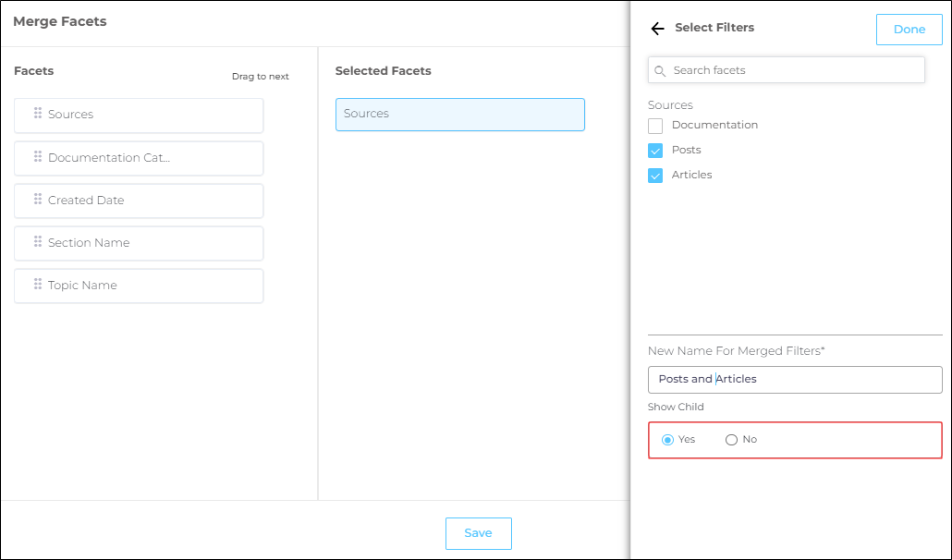Click the back arrow beside Select Filters
Image resolution: width=952 pixels, height=560 pixels.
(657, 29)
